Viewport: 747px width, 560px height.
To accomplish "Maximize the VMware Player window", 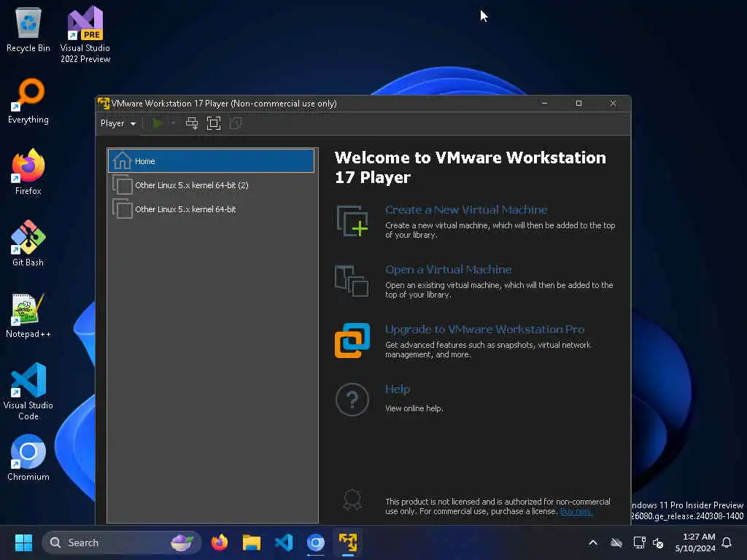I will pos(578,104).
